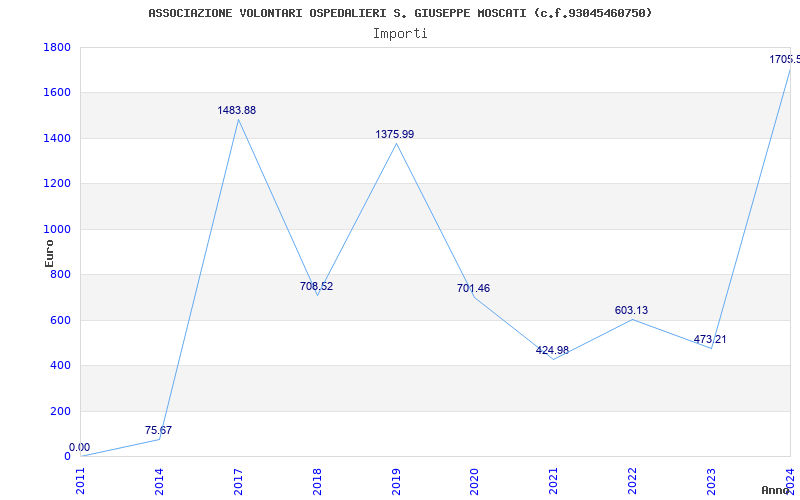Click the 0.00 value label
Viewport: 800px width, 500px height.
(x=80, y=447)
